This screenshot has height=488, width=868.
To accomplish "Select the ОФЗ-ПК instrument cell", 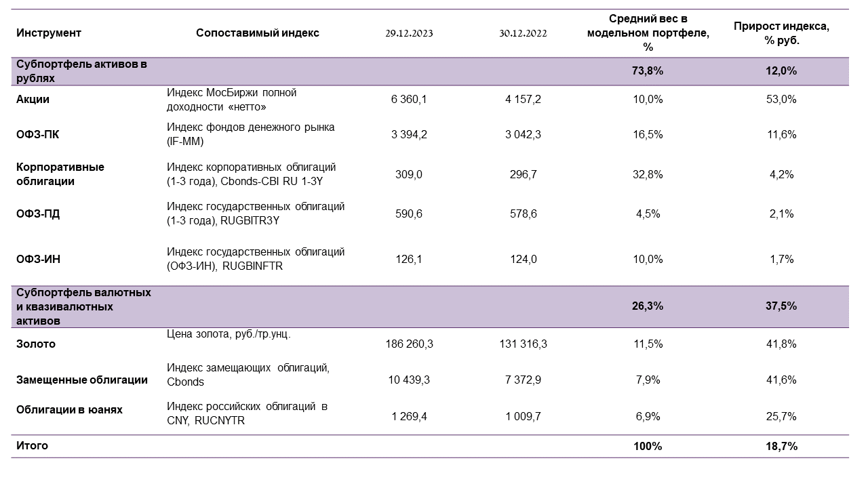I will coord(37,134).
